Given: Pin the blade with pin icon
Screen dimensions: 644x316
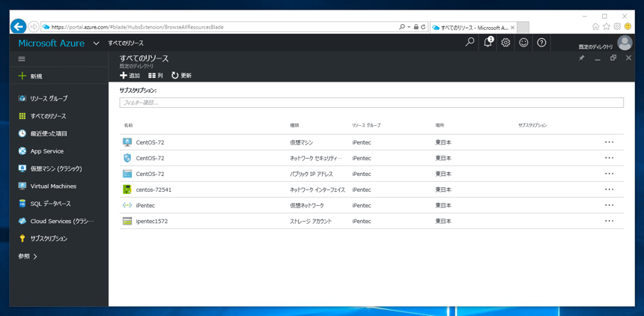Looking at the screenshot, I should 581,58.
